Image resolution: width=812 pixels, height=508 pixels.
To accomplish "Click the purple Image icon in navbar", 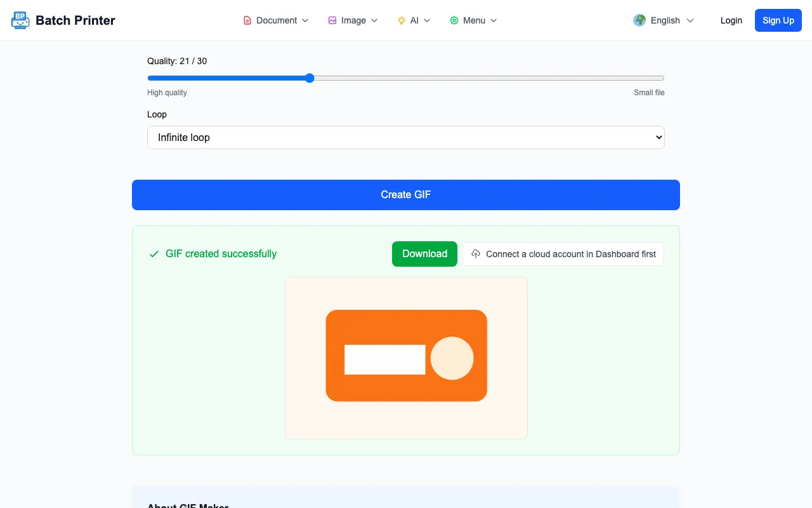I will pyautogui.click(x=332, y=20).
